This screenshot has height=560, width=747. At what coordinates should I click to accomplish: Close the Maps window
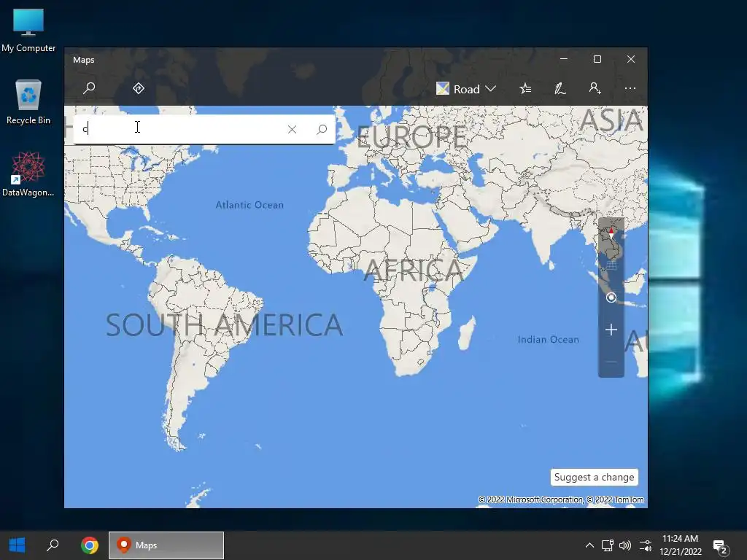[631, 59]
